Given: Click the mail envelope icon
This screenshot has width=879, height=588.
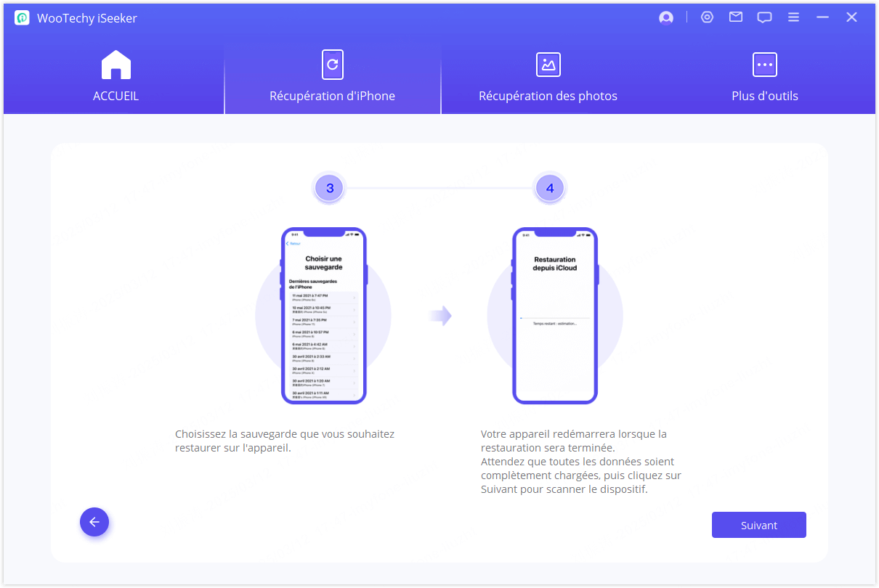Looking at the screenshot, I should [x=736, y=17].
